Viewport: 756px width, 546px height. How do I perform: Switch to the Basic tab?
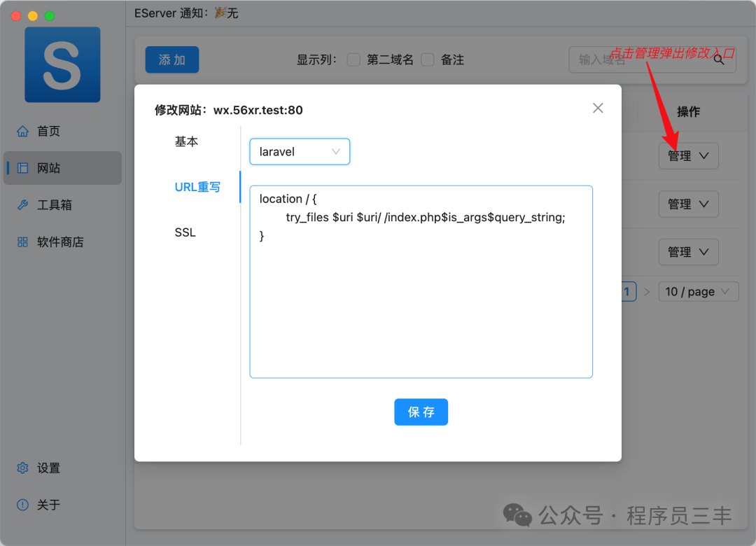pos(186,141)
